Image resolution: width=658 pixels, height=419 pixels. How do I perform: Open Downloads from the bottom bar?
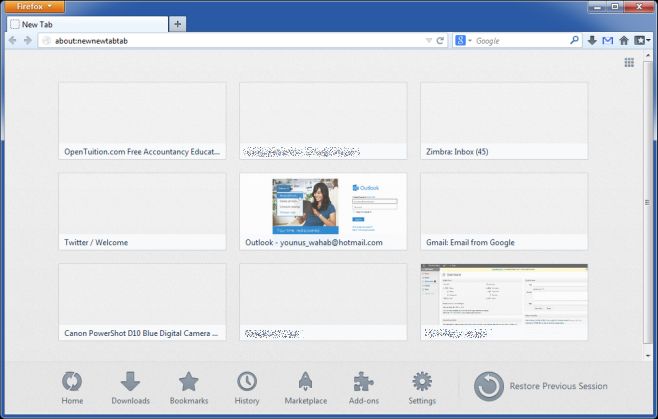pos(131,388)
